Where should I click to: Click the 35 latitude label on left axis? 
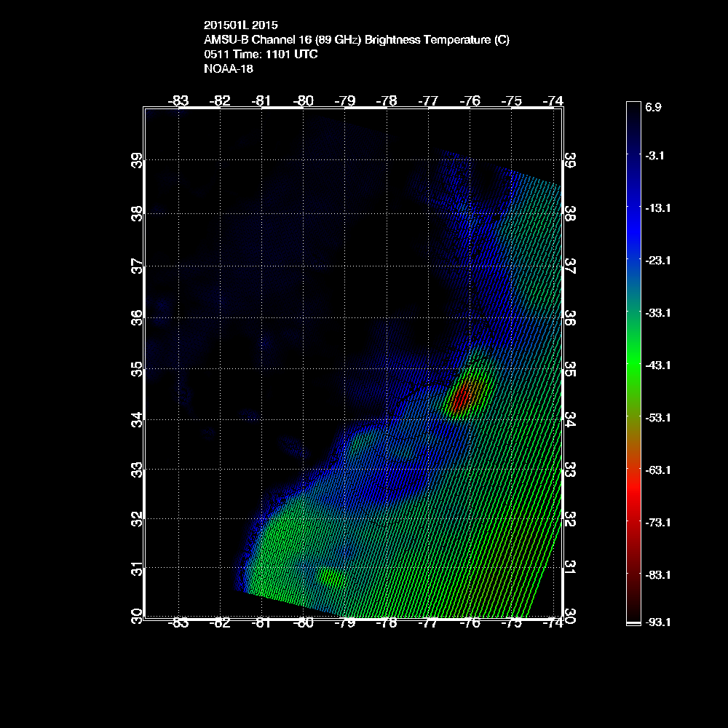pyautogui.click(x=136, y=370)
